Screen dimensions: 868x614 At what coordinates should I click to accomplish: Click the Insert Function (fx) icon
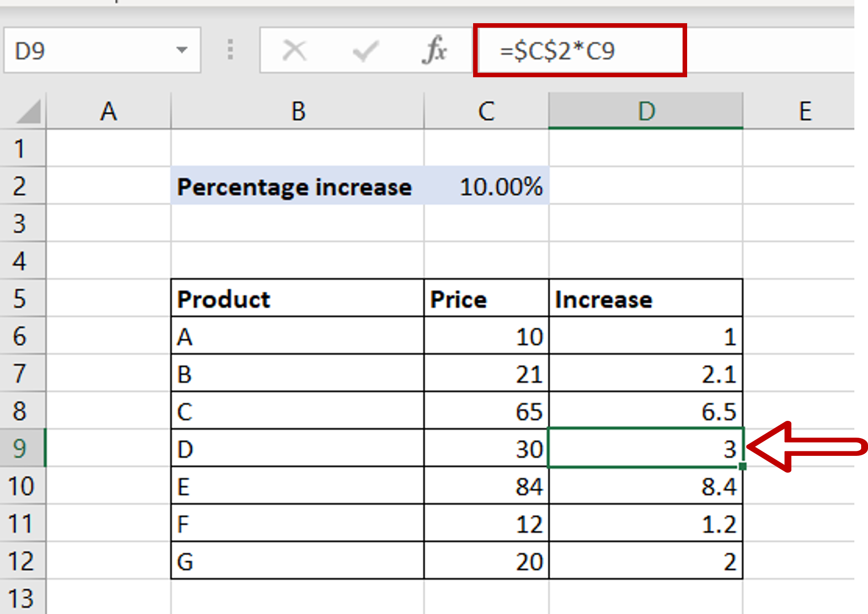click(x=434, y=50)
